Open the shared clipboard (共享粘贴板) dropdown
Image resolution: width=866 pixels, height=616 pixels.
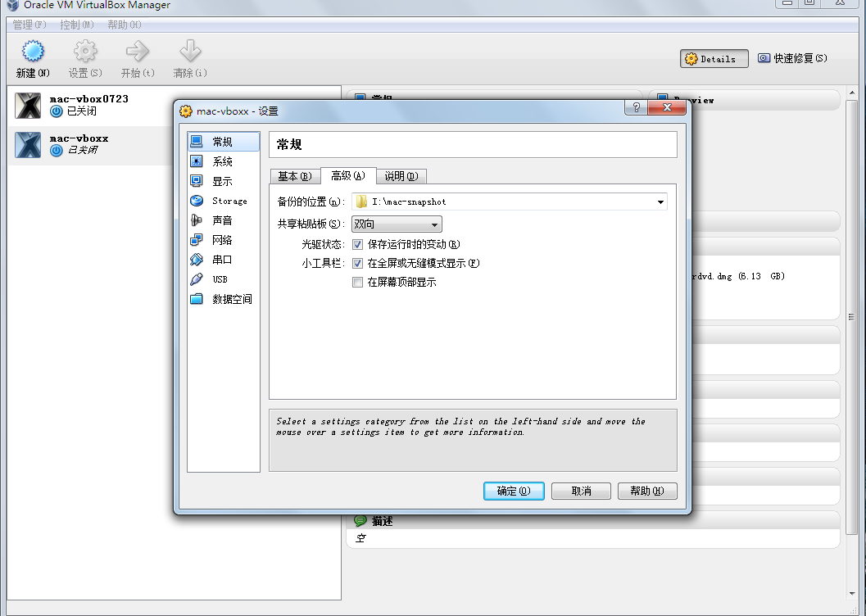(x=397, y=224)
